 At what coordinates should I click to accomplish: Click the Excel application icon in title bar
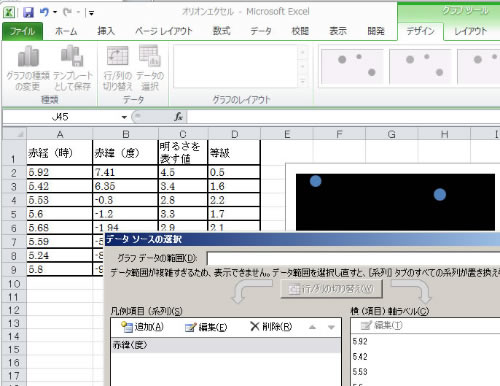(9, 12)
